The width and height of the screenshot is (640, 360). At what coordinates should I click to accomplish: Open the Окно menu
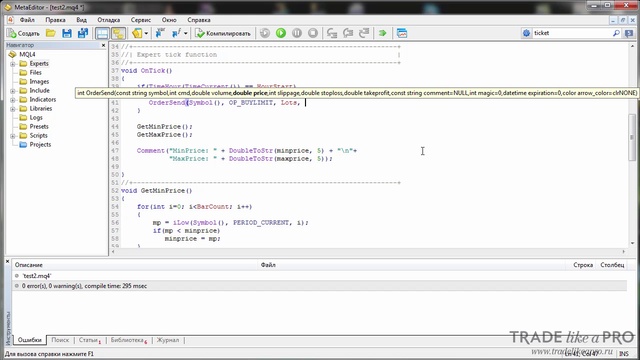[169, 20]
